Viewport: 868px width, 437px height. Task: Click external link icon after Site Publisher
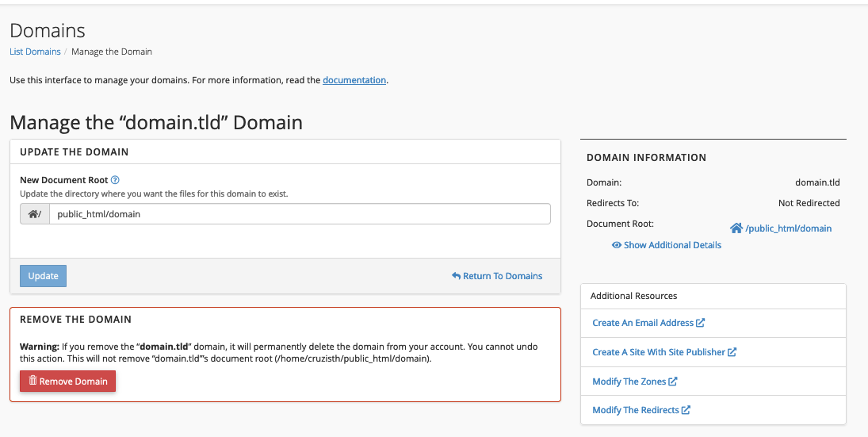(732, 352)
